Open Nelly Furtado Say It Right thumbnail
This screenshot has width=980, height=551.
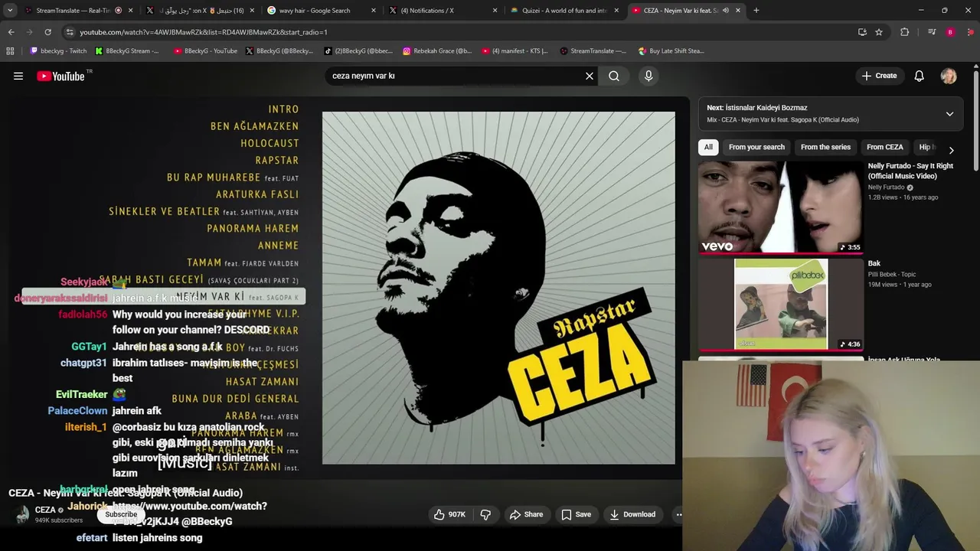tap(780, 207)
